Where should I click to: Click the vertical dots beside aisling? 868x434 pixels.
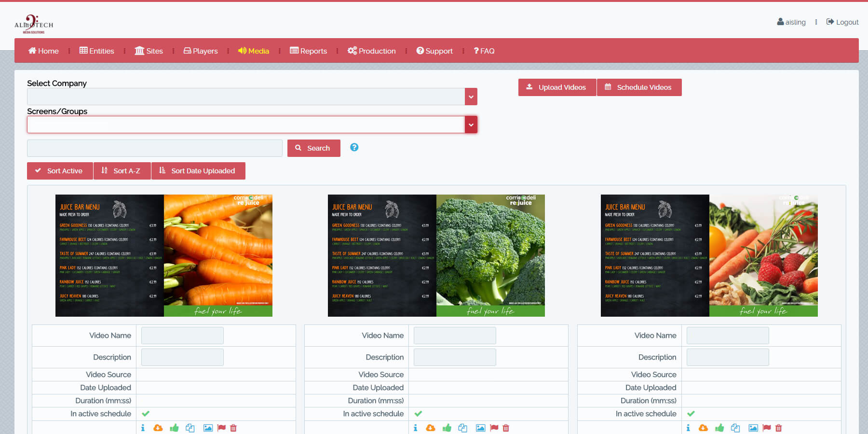(x=816, y=22)
